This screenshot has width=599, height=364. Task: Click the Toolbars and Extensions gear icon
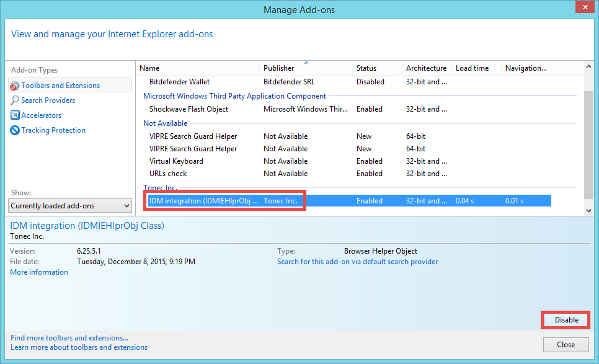tap(14, 86)
